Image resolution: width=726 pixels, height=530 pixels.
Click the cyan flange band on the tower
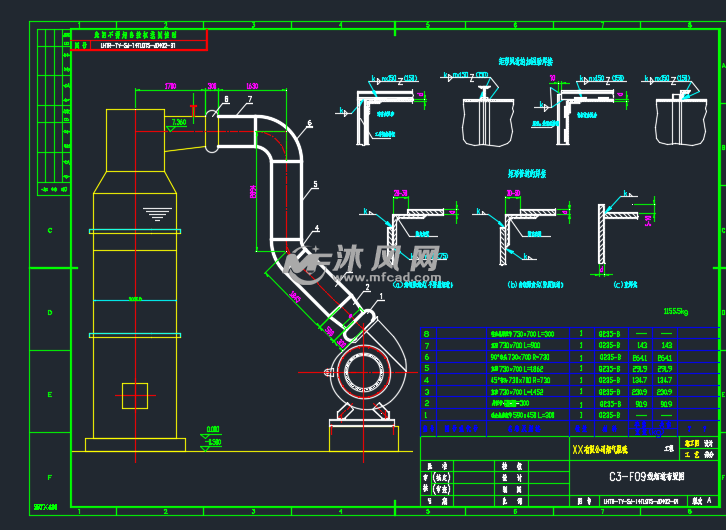point(134,231)
